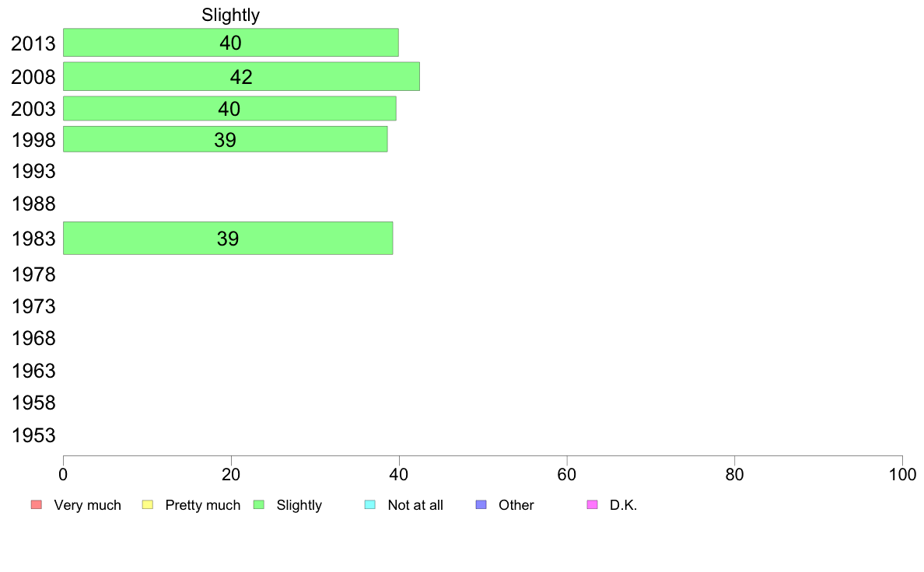Click the Not at all legend text
Screen dimensions: 924x572
coord(415,505)
